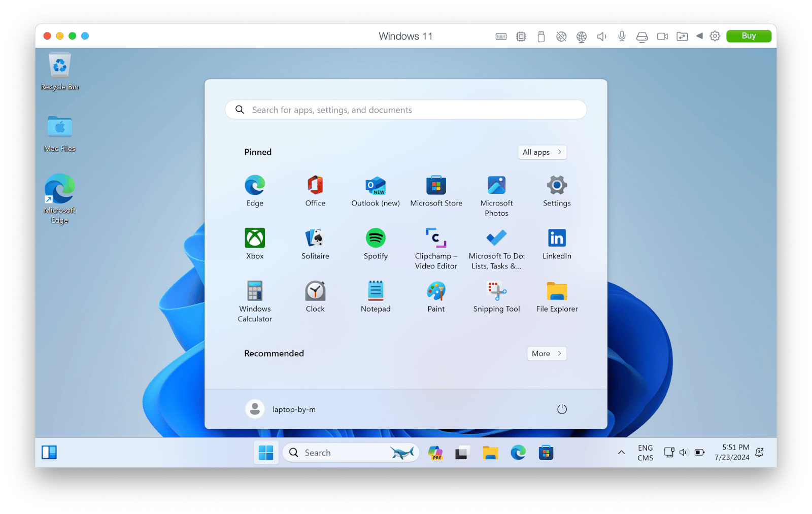812x514 pixels.
Task: Select Mac Files folder on desktop
Action: (x=60, y=134)
